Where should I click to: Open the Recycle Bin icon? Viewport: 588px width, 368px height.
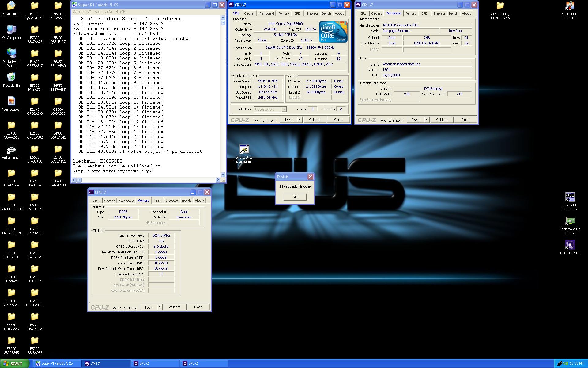(x=11, y=80)
